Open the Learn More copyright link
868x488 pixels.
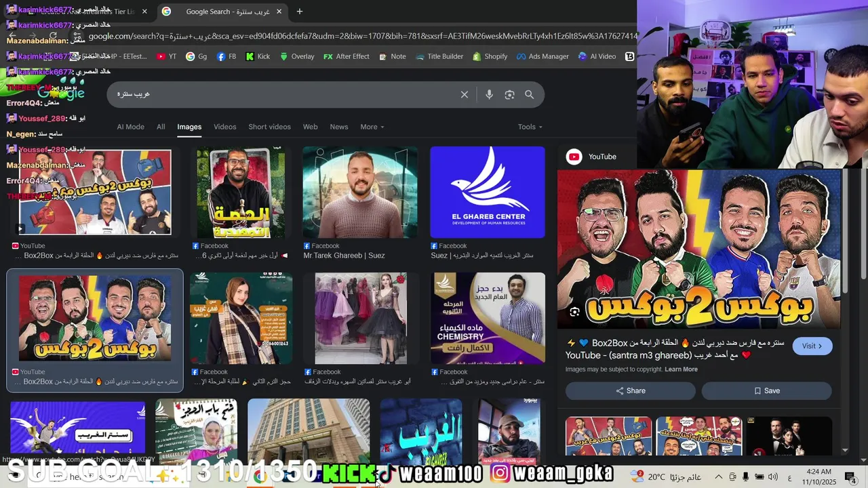tap(681, 369)
